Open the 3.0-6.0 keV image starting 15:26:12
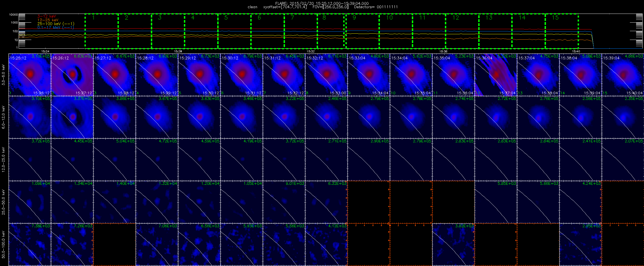 pyautogui.click(x=72, y=75)
